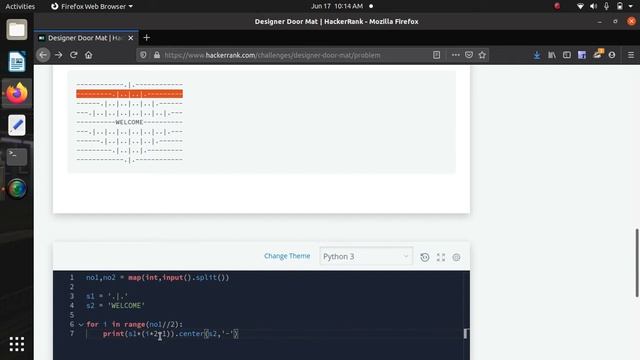Launch LibreOffice Writer from the dock
The width and height of the screenshot is (640, 360).
point(17,61)
